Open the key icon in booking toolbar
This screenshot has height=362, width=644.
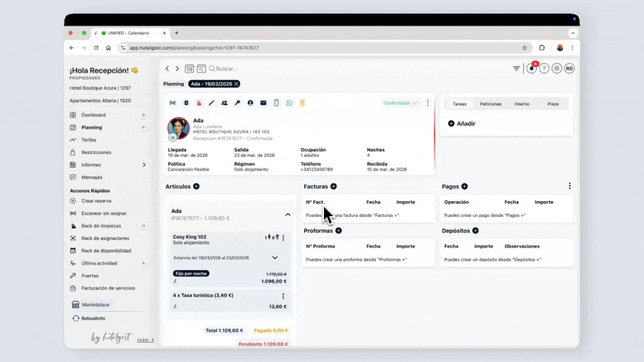coord(237,103)
